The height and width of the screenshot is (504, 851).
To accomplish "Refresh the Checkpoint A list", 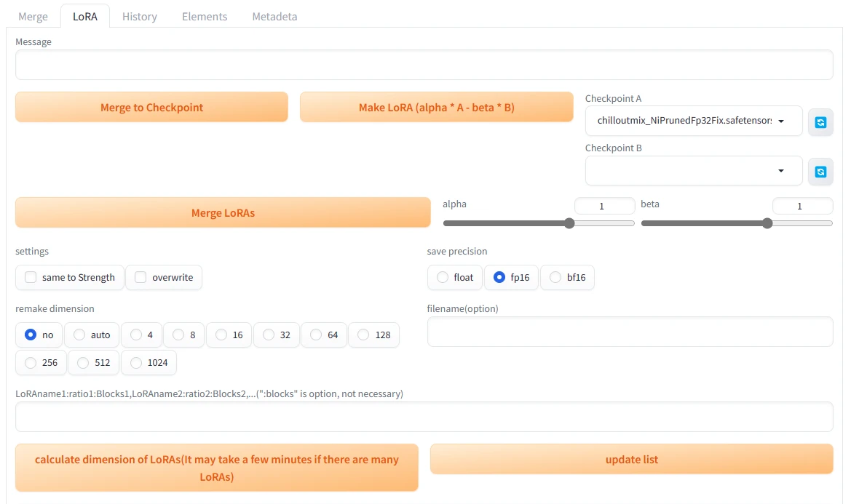I will coord(820,122).
